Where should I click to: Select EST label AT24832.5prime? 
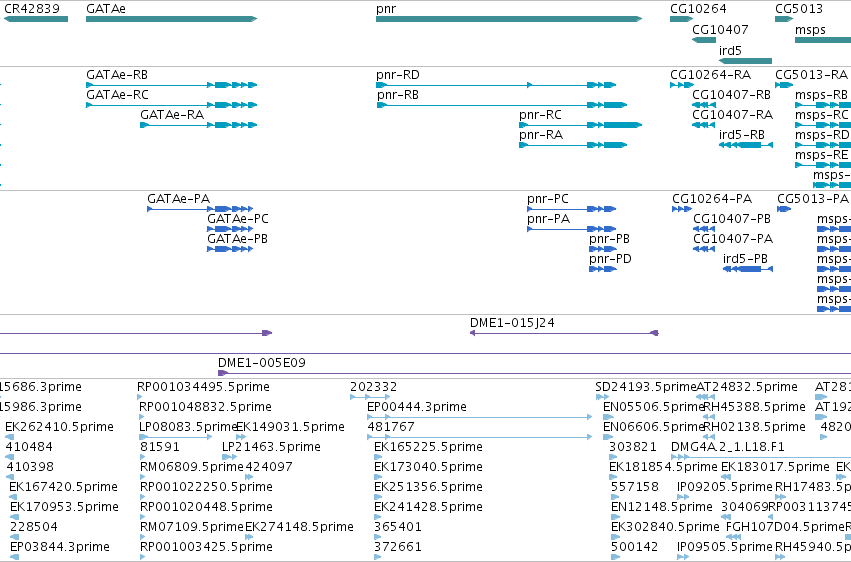(x=747, y=387)
